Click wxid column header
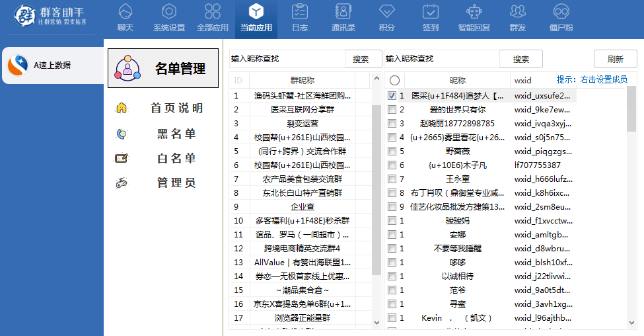This screenshot has height=336, width=644. coord(523,80)
